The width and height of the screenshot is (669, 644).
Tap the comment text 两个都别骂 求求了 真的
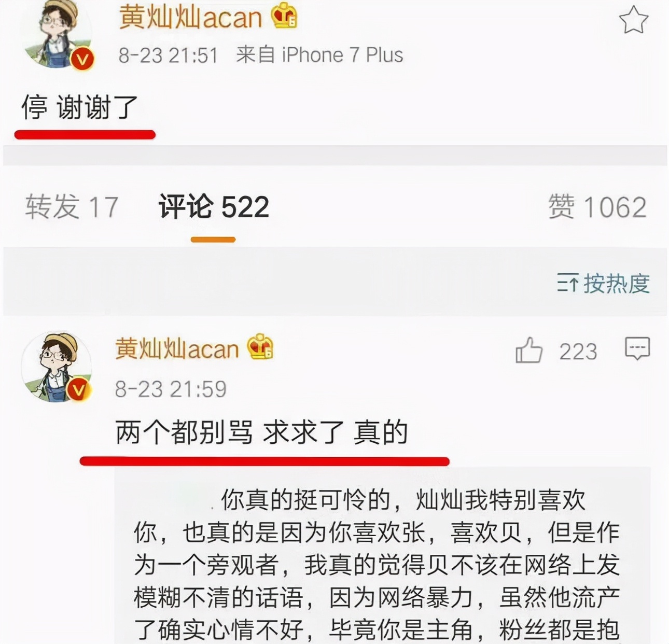262,432
